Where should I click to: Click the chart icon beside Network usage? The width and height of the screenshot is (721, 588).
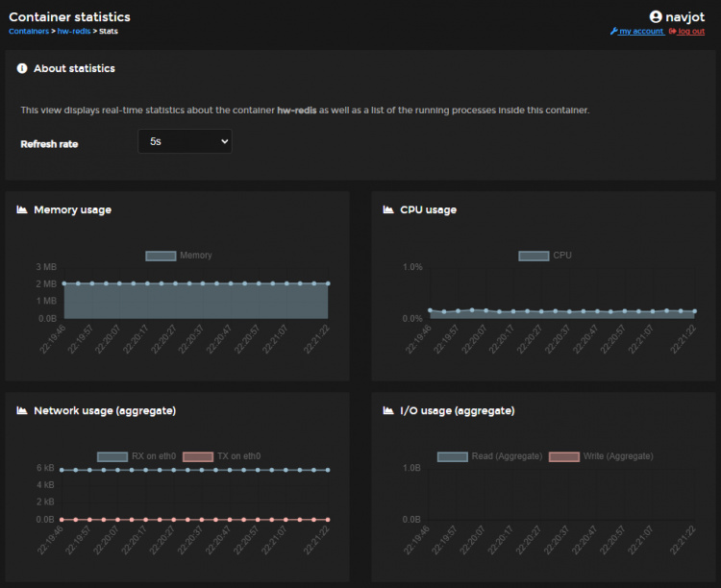[x=22, y=410]
